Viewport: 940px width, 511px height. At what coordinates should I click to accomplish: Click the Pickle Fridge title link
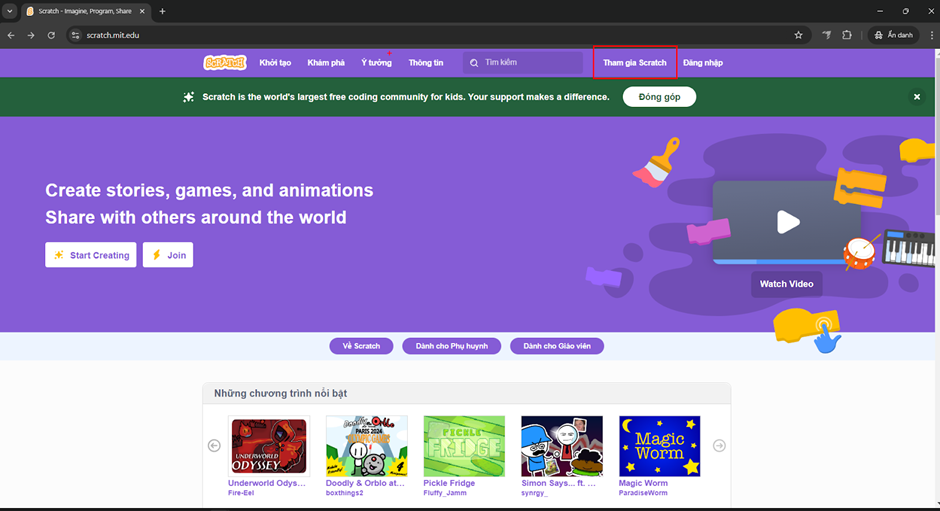point(449,483)
